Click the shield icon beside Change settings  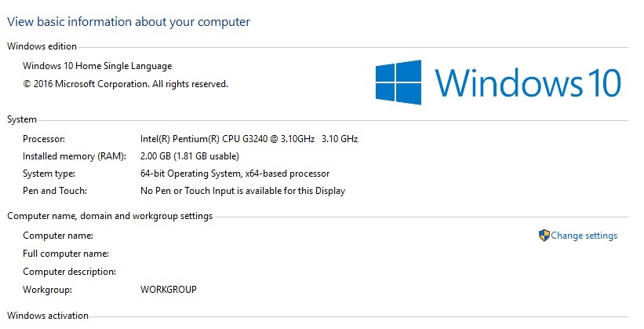544,236
